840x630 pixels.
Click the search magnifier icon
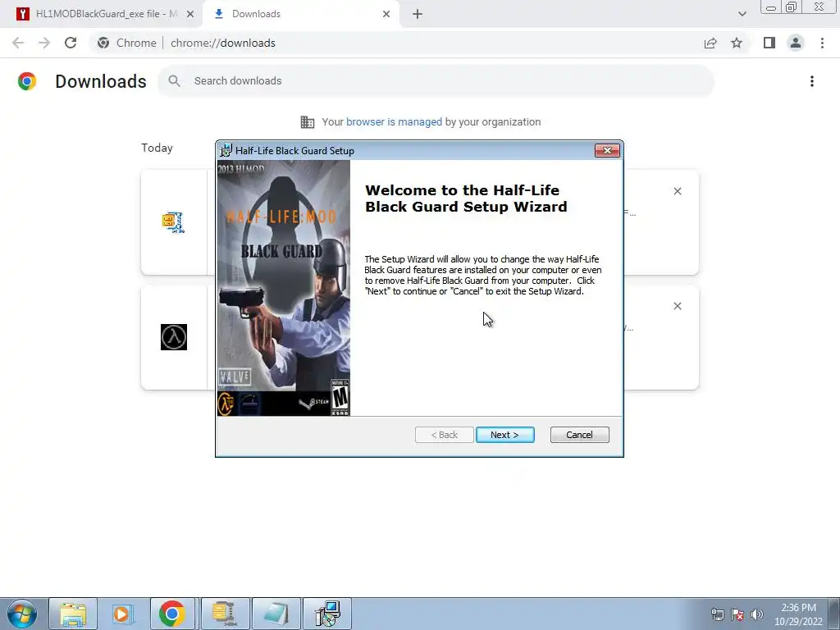[x=174, y=81]
